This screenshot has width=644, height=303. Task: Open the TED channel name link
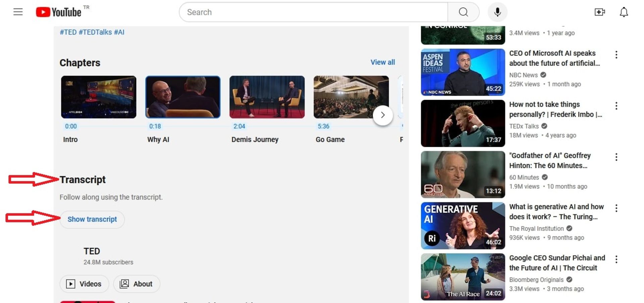point(92,251)
